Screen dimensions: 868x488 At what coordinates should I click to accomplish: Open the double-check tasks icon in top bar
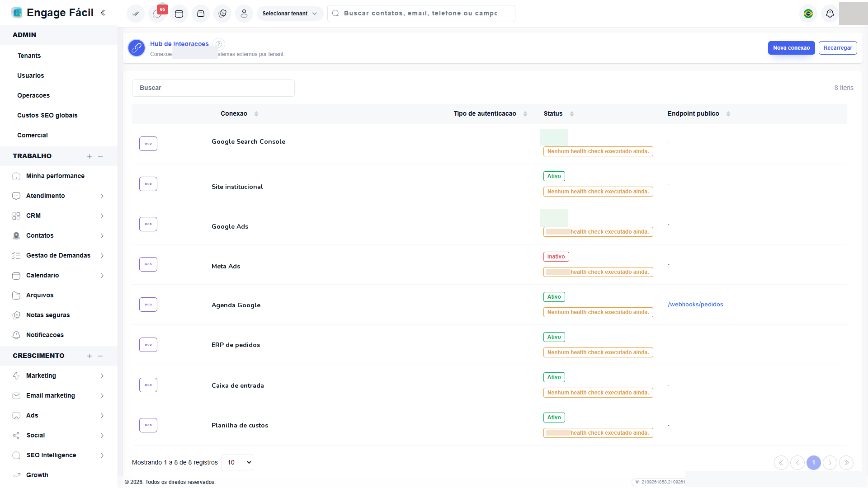pos(136,14)
